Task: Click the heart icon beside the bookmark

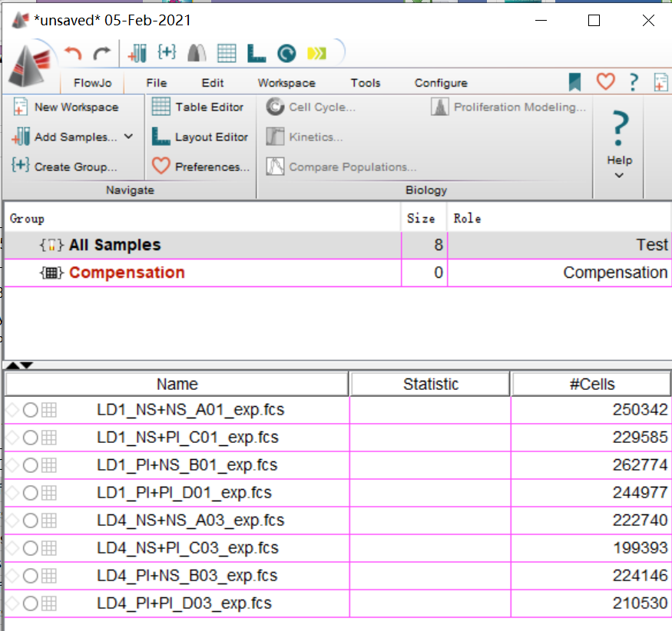Action: (606, 81)
